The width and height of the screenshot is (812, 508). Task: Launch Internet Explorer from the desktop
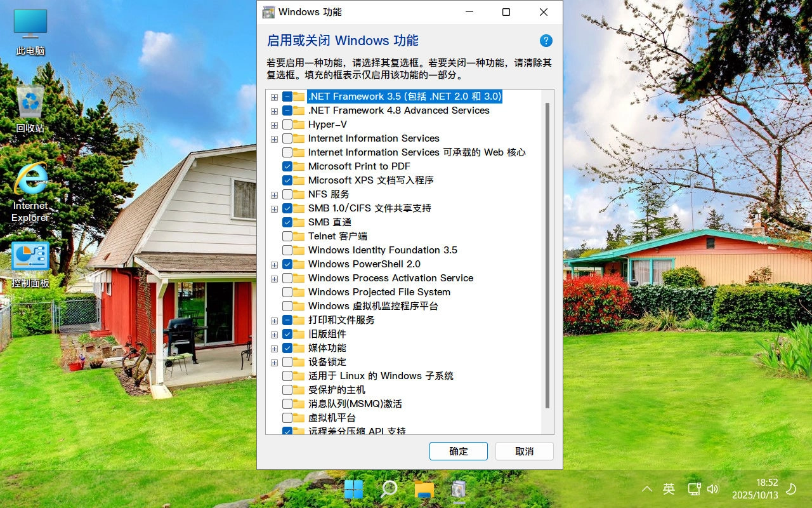point(29,181)
